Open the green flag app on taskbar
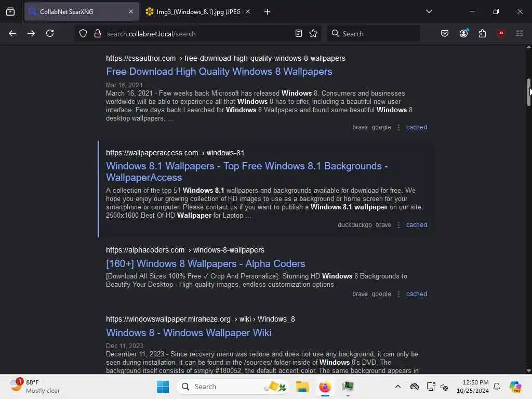This screenshot has height=399, width=532. click(348, 387)
